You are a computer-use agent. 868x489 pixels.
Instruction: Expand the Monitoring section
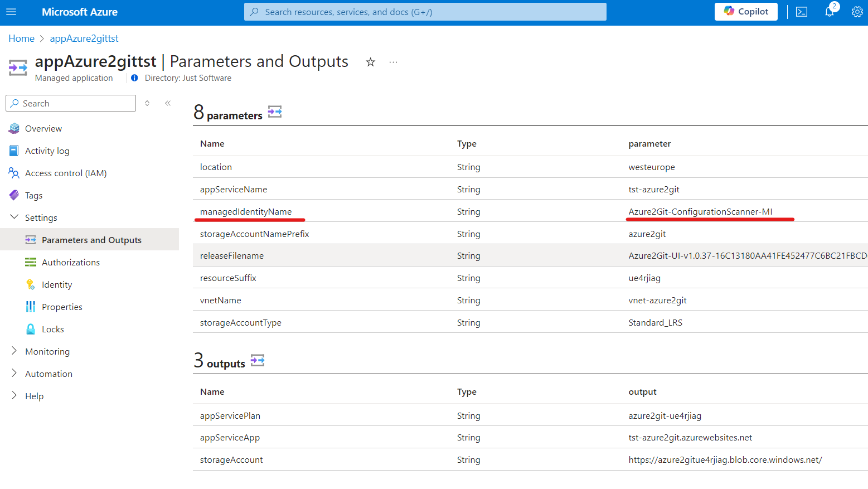click(14, 351)
